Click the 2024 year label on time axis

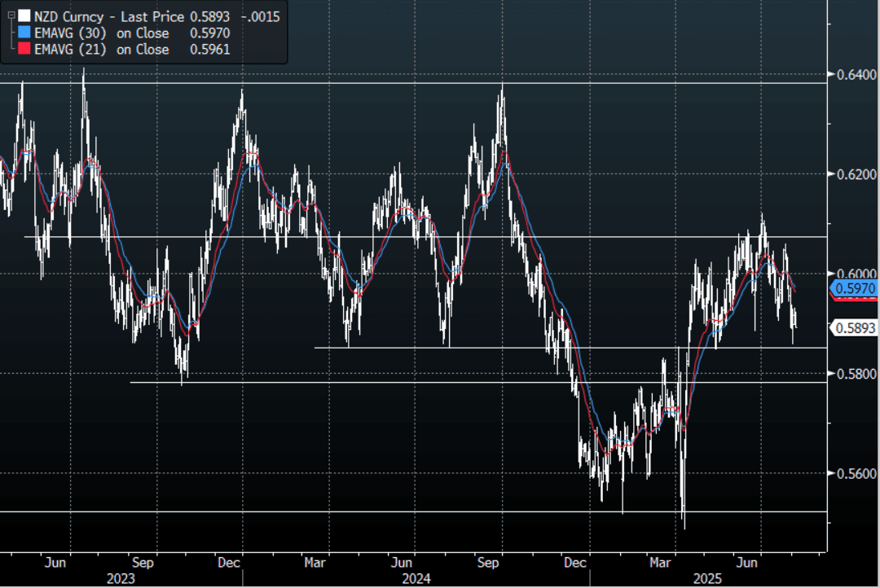[416, 577]
